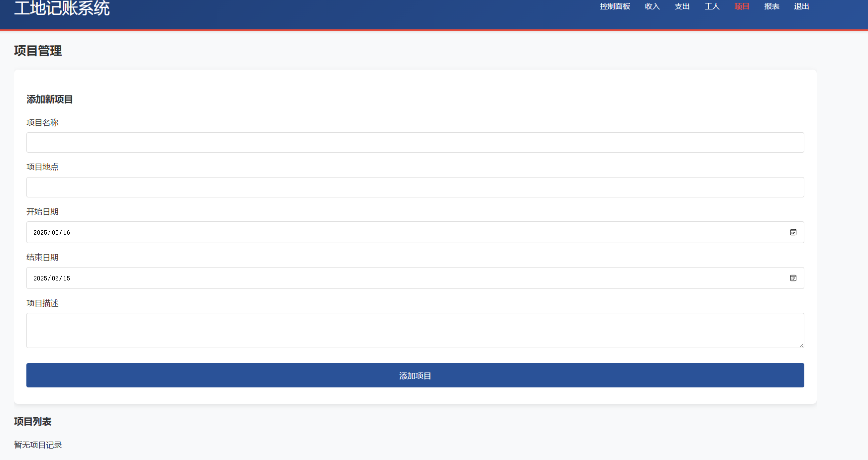Open the 工人 workers page
Screen dimensions: 868x460
coord(712,6)
